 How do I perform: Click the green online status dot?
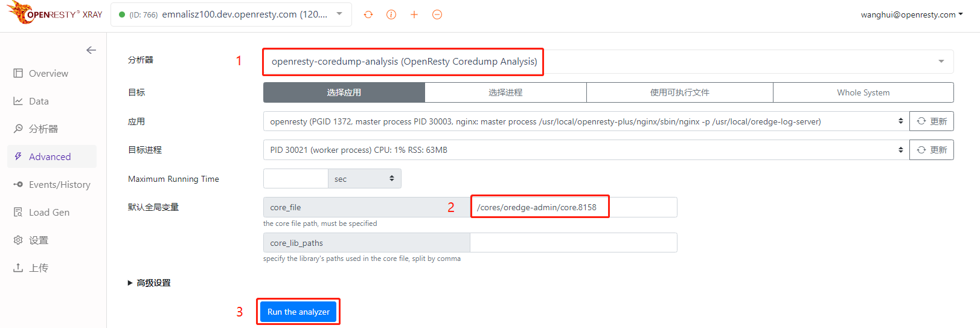(x=122, y=14)
